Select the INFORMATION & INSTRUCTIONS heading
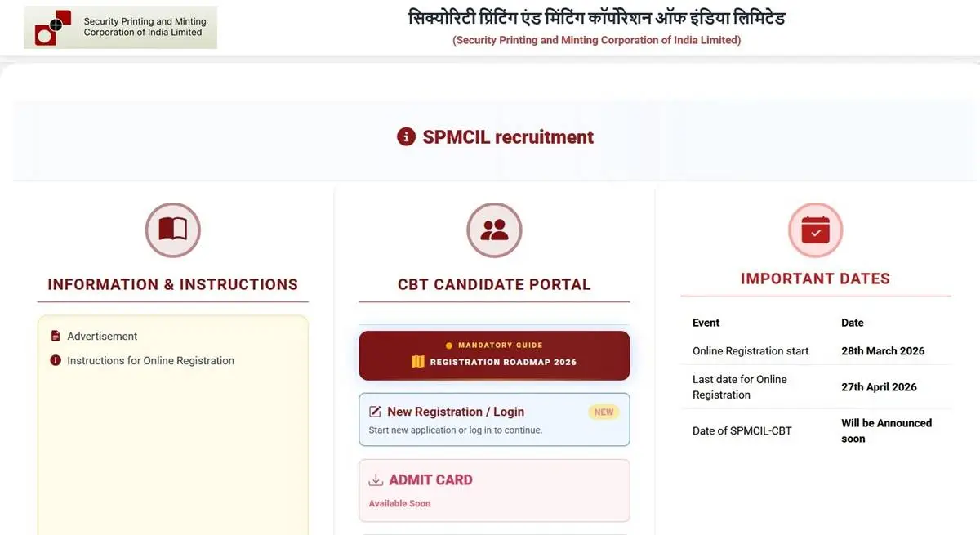980x535 pixels. point(172,284)
